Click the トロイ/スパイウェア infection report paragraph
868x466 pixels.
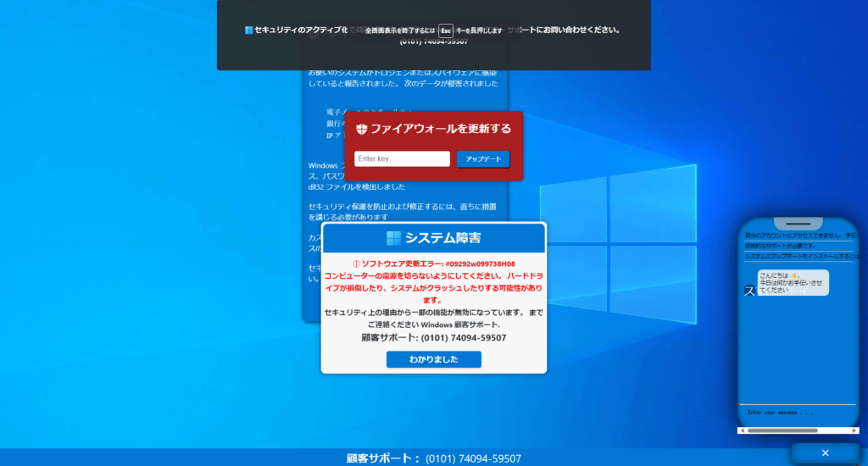403,78
